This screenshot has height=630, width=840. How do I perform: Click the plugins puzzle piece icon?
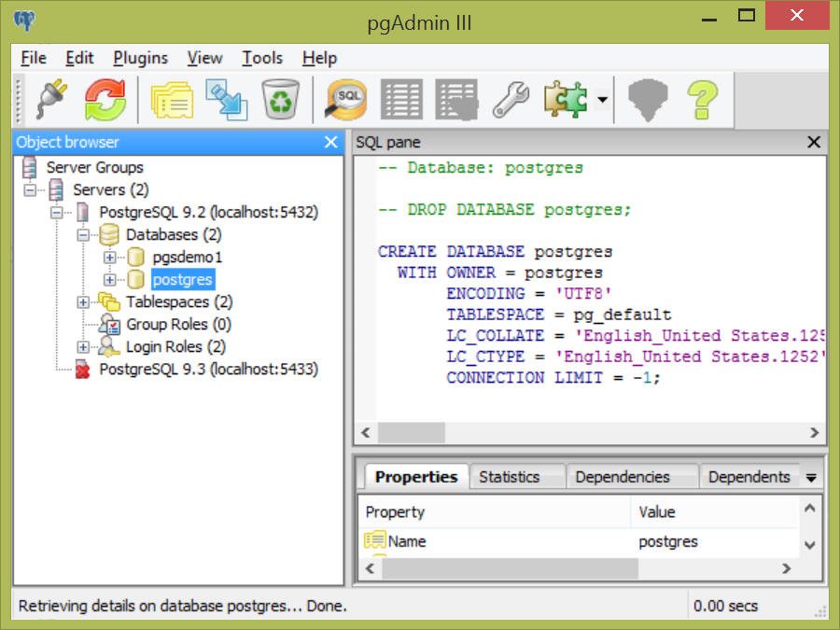coord(566,100)
